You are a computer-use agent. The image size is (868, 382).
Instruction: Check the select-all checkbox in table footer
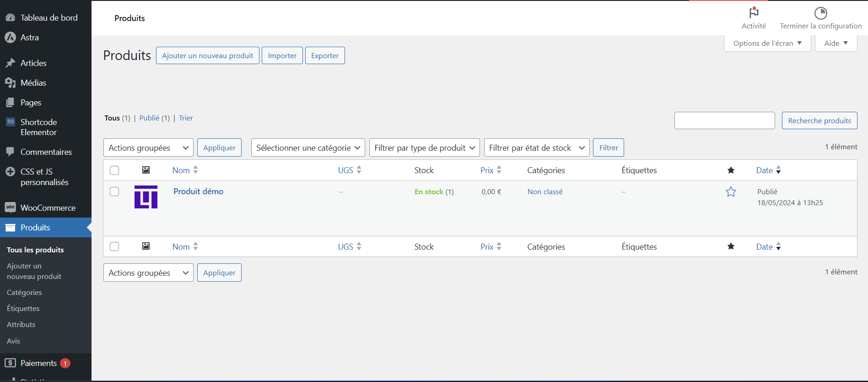coord(114,246)
